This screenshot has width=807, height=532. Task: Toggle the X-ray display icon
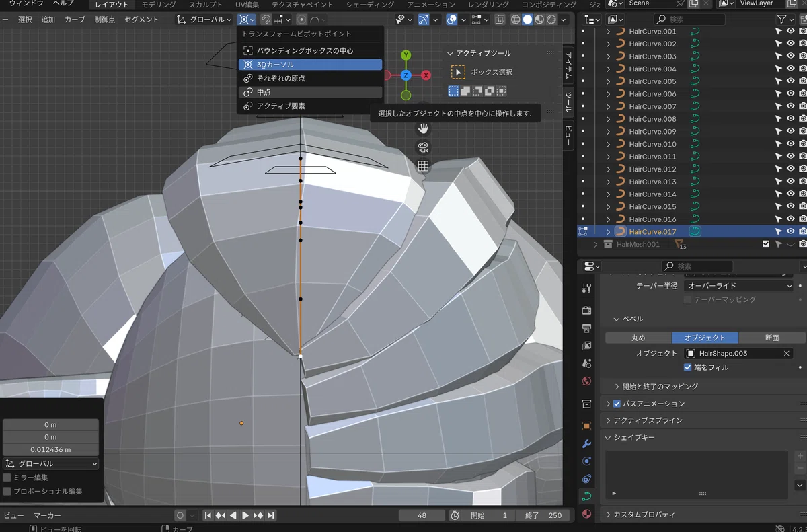pyautogui.click(x=498, y=20)
